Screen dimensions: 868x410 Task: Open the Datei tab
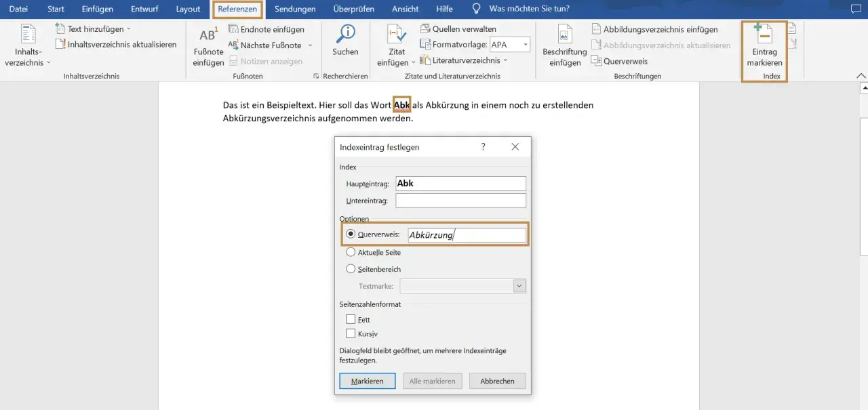[x=18, y=9]
